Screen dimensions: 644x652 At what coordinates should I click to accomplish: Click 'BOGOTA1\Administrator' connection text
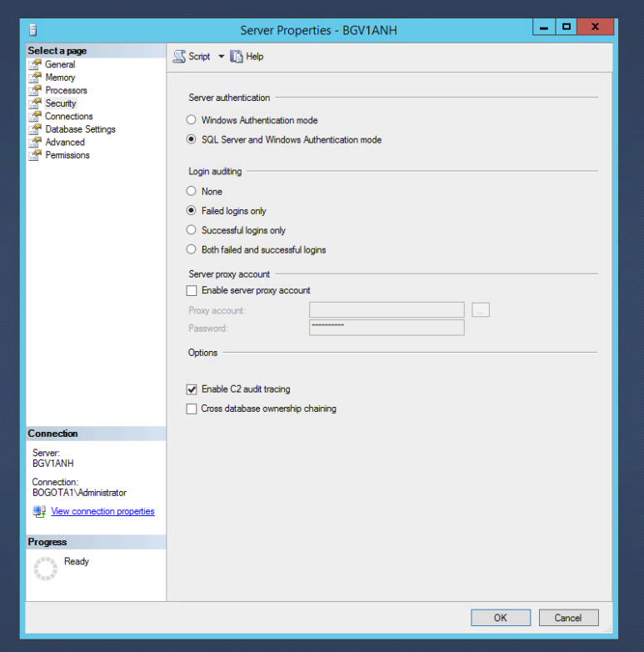(x=79, y=493)
